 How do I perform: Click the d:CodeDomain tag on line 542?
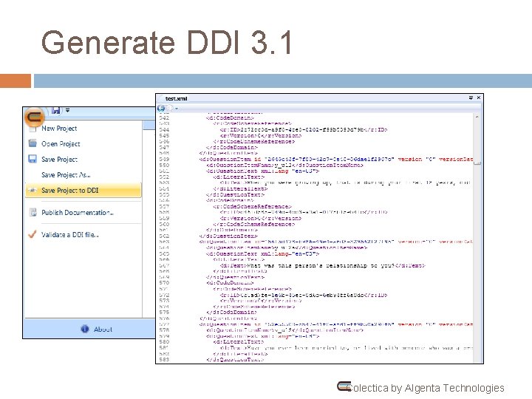pos(230,118)
